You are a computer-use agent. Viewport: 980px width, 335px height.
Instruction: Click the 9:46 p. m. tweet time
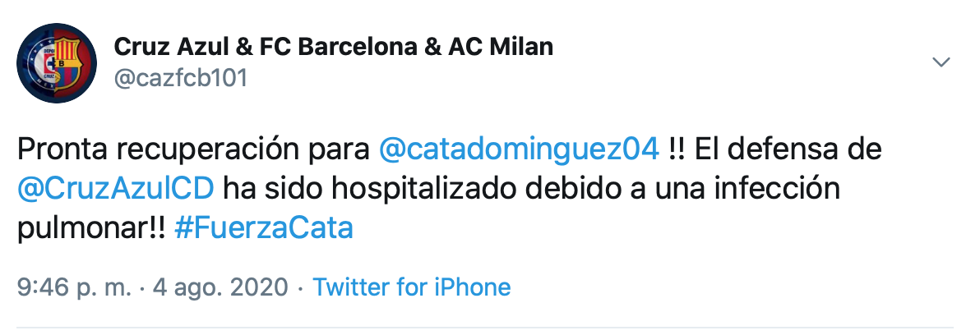[x=72, y=287]
